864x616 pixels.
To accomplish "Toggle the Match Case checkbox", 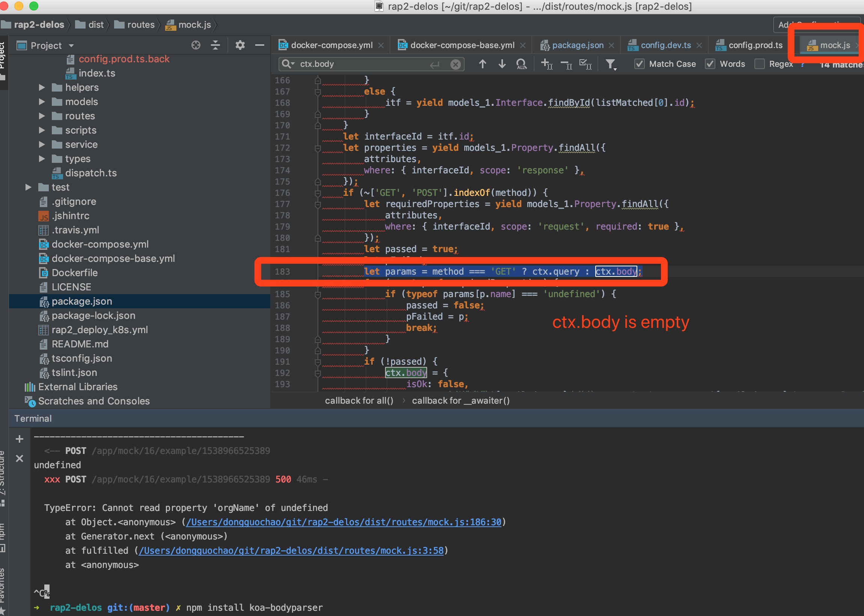I will 640,64.
